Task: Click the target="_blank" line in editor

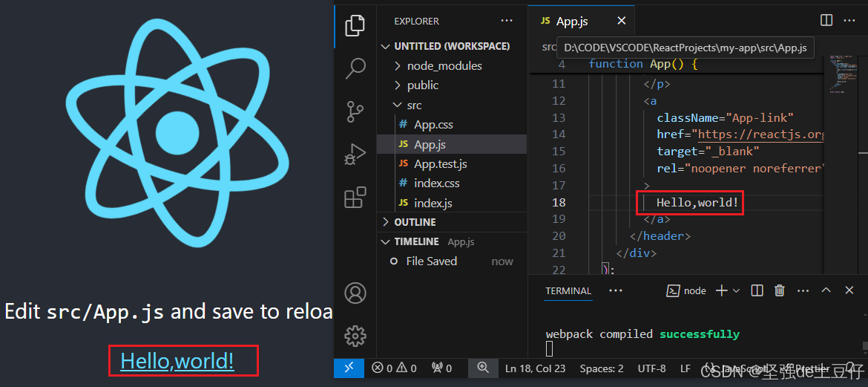Action: pyautogui.click(x=708, y=152)
